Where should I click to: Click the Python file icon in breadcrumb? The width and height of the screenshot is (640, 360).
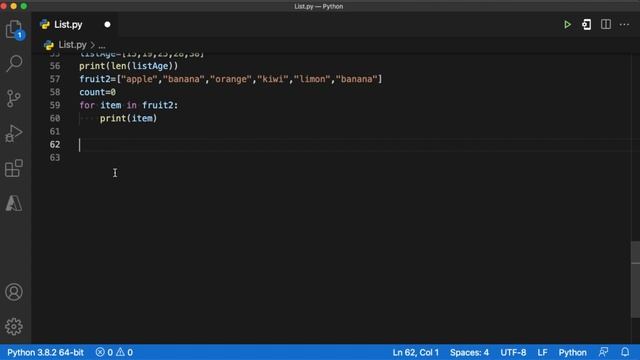[49, 44]
